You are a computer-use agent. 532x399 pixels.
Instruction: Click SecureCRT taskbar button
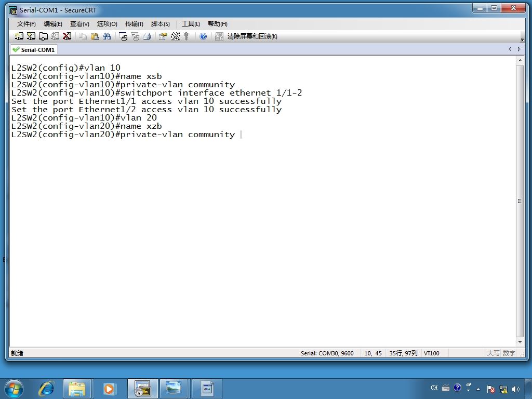[x=142, y=389]
